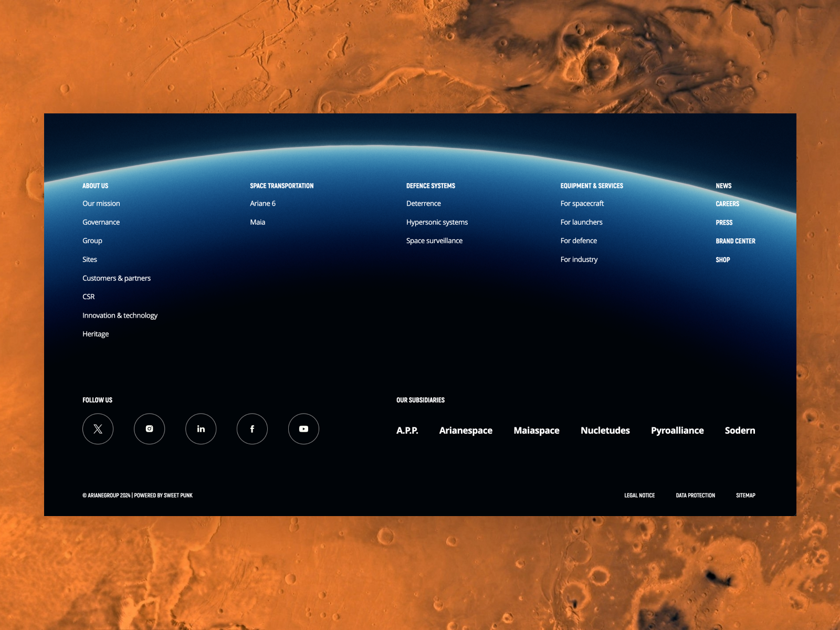The image size is (840, 630).
Task: Open the YouTube social icon
Action: [x=303, y=429]
